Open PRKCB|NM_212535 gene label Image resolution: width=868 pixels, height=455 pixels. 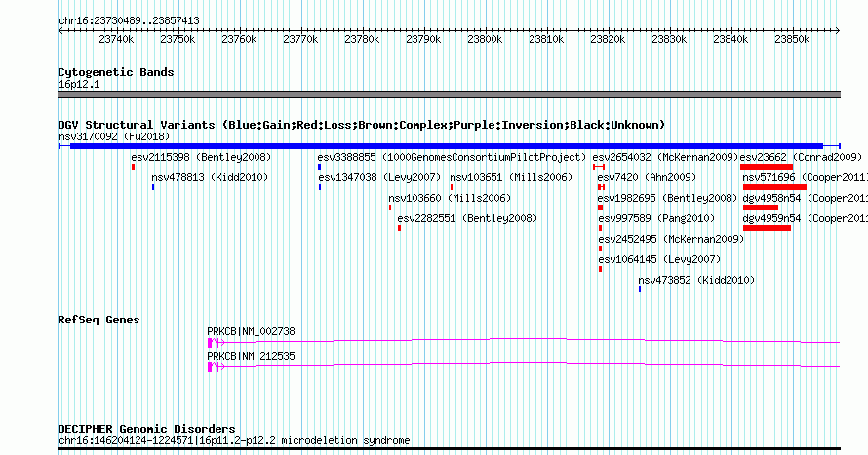251,356
